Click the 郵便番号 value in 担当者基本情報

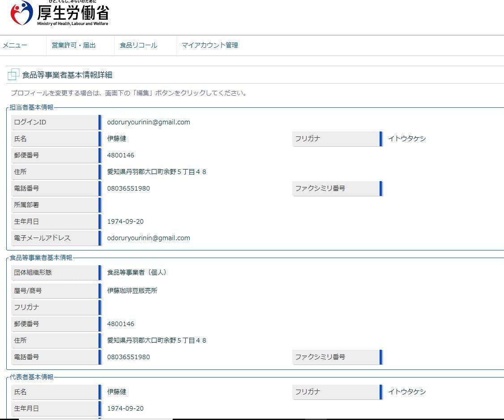120,155
